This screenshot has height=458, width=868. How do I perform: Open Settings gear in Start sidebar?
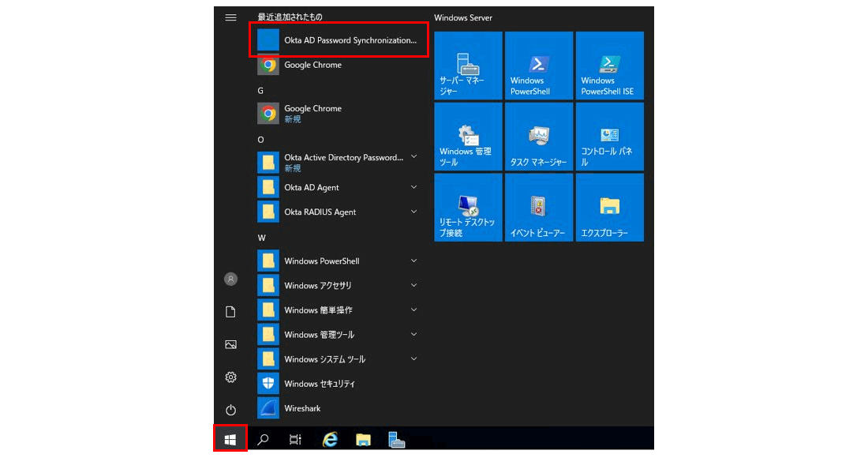[x=231, y=377]
